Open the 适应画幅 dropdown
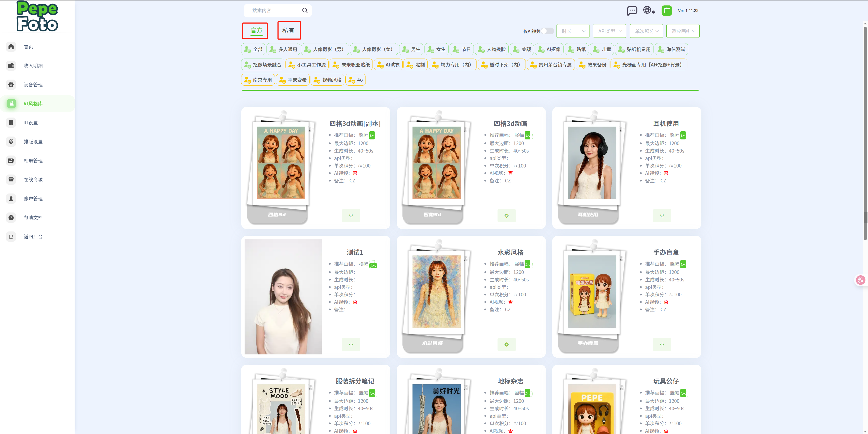This screenshot has width=868, height=434. pyautogui.click(x=683, y=31)
